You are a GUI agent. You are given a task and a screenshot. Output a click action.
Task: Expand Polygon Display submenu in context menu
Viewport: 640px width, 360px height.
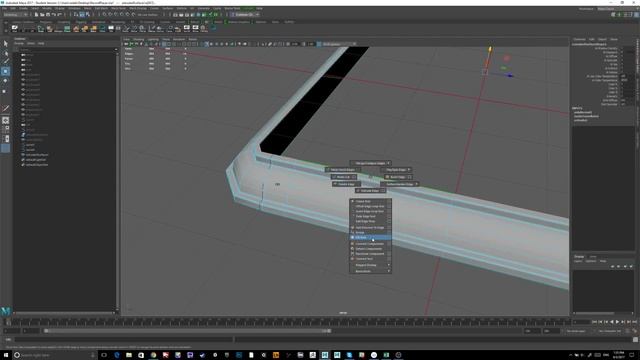click(370, 265)
